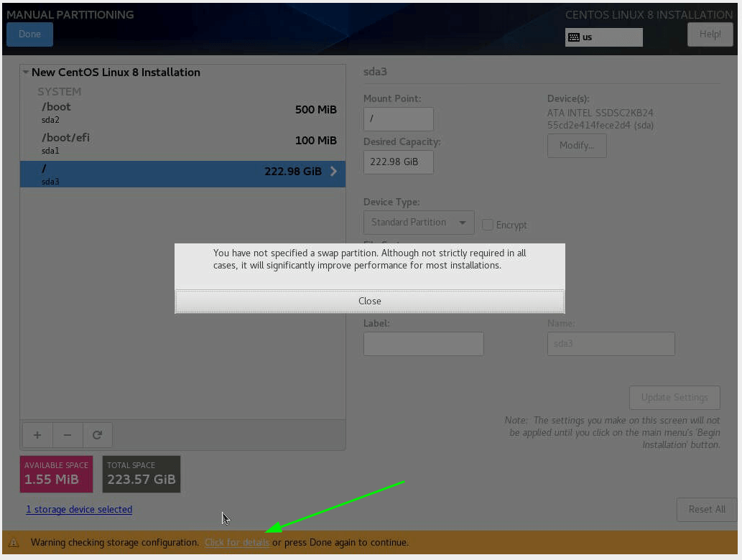Image resolution: width=742 pixels, height=560 pixels.
Task: Click the Label input field
Action: pos(424,344)
